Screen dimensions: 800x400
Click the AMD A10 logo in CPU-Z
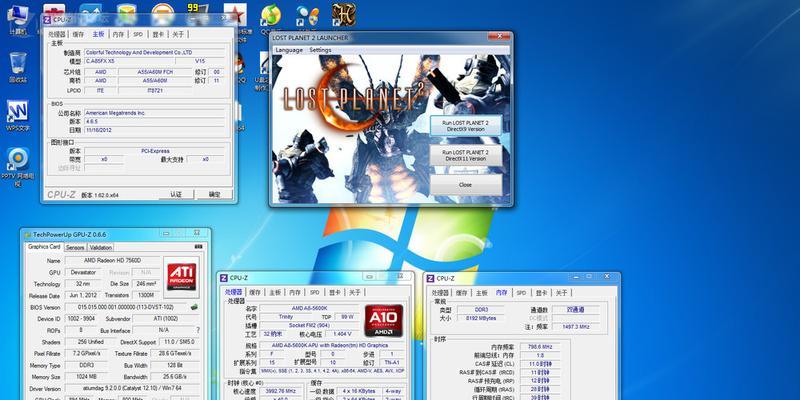[384, 320]
